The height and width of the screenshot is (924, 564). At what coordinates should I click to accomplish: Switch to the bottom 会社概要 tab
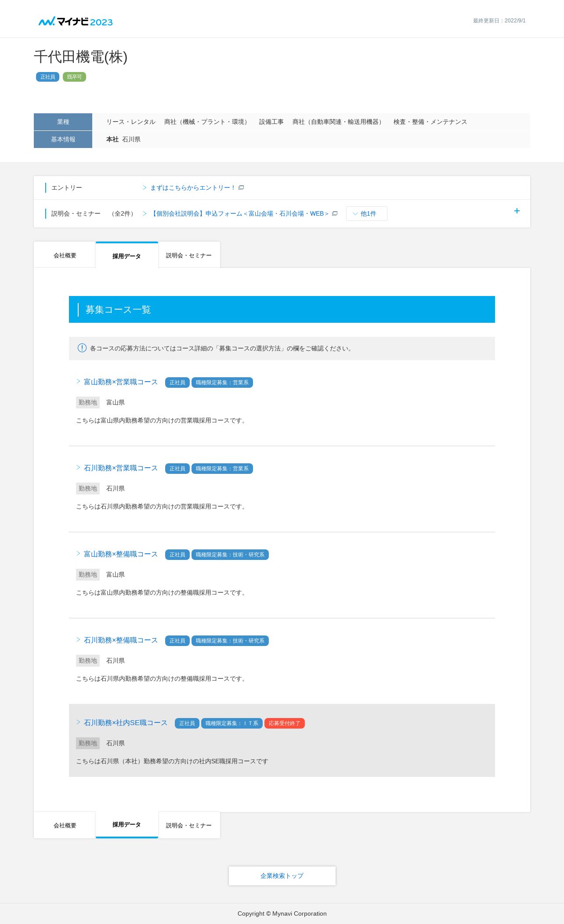point(65,825)
